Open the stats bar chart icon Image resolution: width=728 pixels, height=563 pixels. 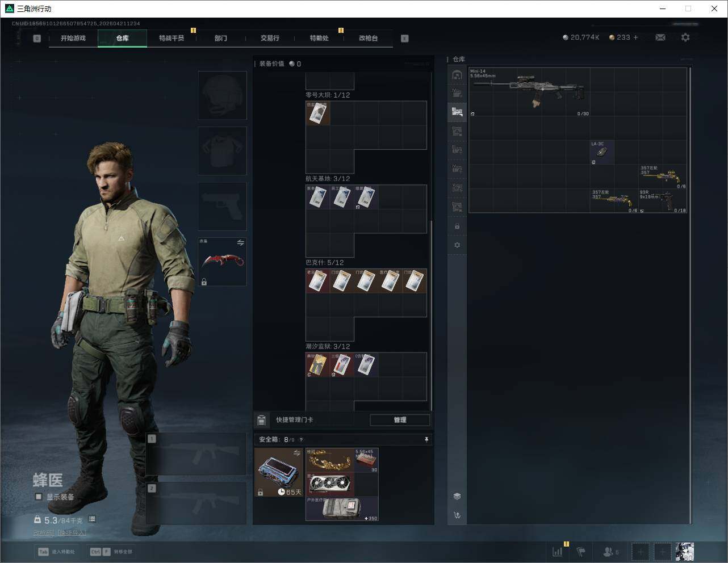558,552
